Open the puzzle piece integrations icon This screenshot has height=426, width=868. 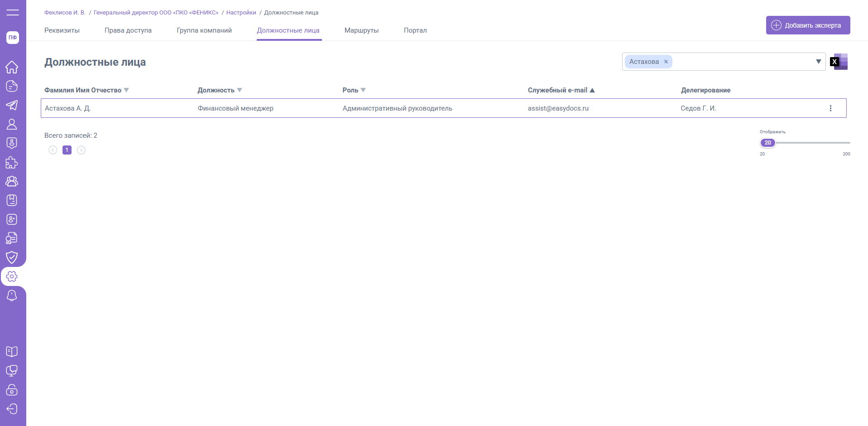(x=12, y=162)
